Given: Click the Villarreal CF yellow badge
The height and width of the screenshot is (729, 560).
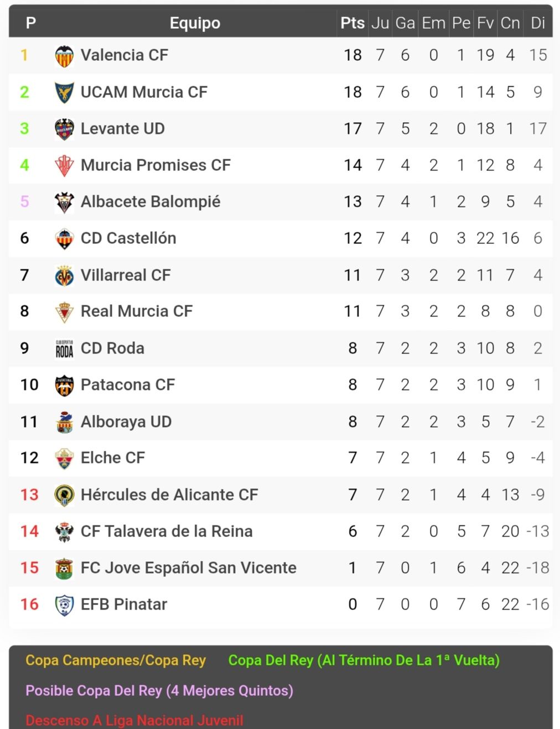Looking at the screenshot, I should click(64, 275).
